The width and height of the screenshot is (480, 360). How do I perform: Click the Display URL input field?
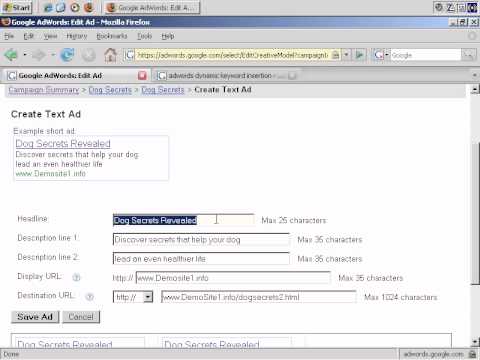click(233, 278)
